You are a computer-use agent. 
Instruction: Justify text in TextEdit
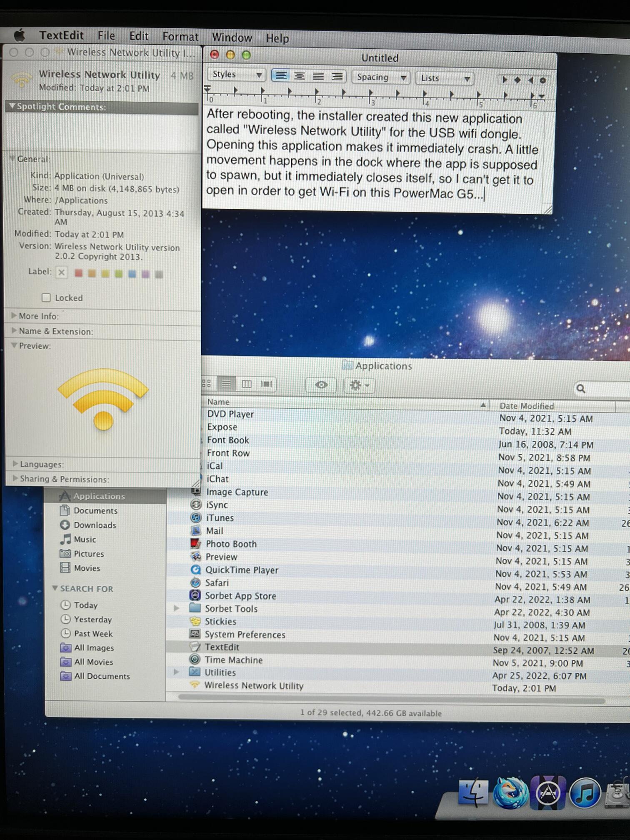318,76
